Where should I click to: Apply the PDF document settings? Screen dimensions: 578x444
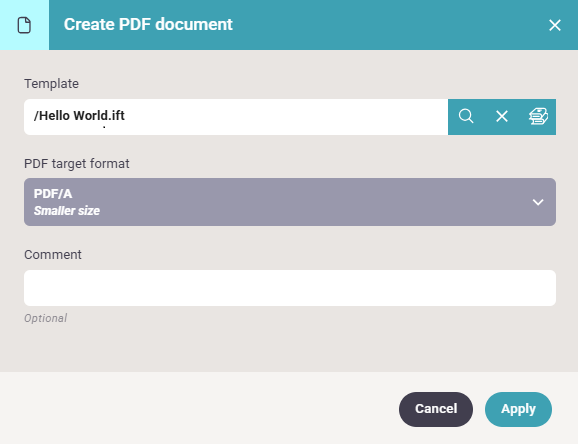point(518,409)
